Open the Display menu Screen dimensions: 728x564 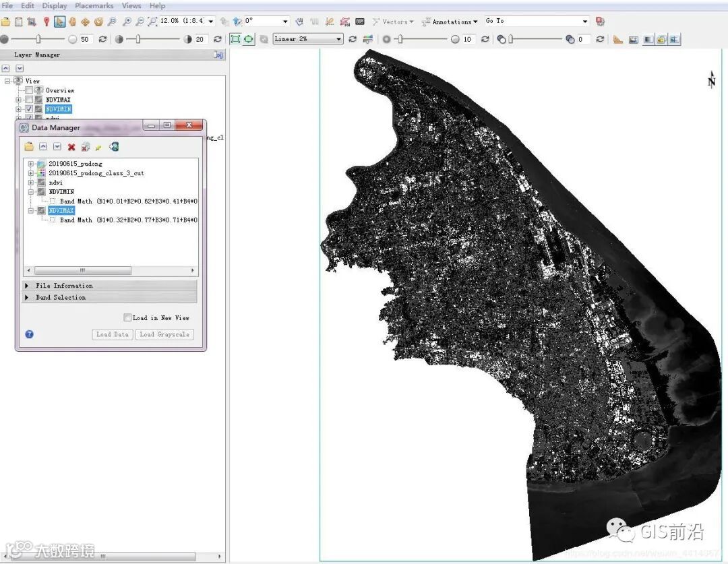55,5
